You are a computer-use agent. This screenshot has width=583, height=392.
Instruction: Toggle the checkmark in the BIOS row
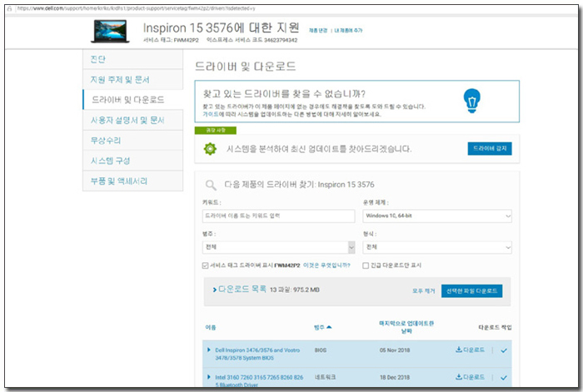[504, 350]
